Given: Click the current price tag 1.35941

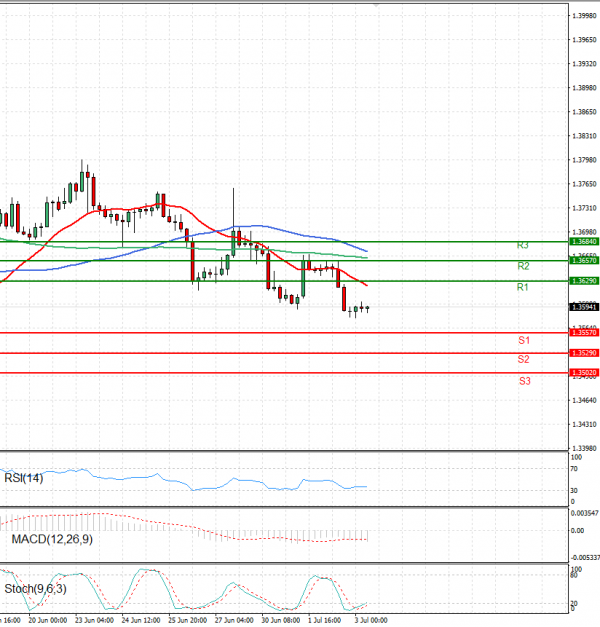Looking at the screenshot, I should pyautogui.click(x=584, y=307).
